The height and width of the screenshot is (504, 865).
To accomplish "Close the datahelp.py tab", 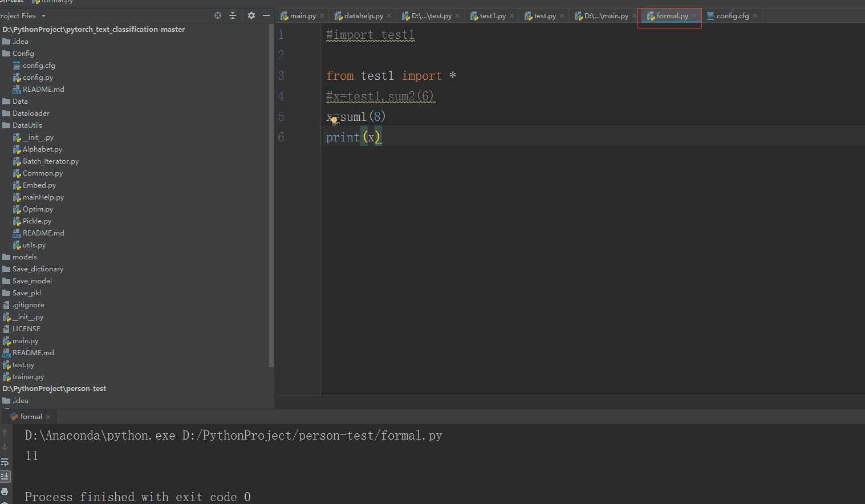I will (389, 16).
